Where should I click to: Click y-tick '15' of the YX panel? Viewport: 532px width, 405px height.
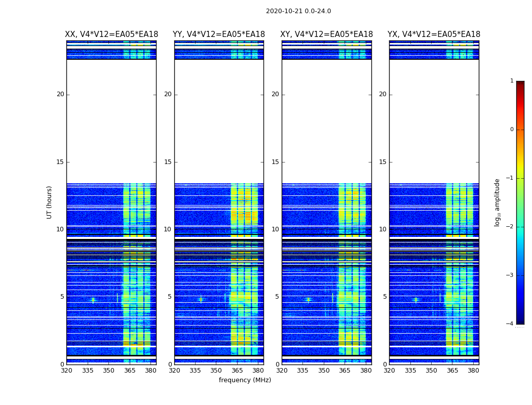[383, 161]
